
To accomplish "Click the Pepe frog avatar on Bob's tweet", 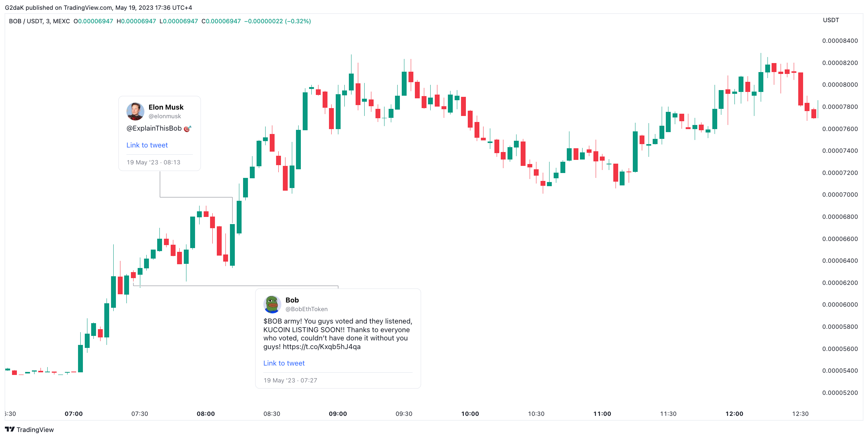I will (x=272, y=304).
